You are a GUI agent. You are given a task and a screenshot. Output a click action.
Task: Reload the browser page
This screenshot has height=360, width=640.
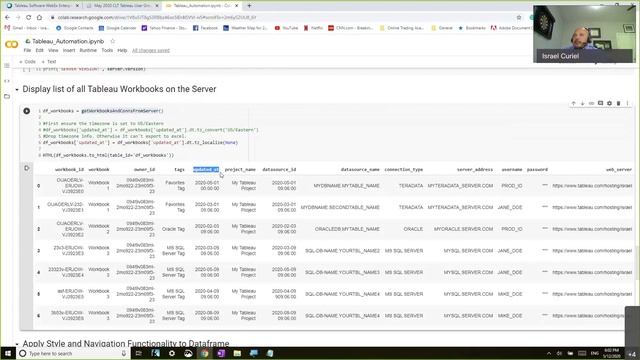coord(28,18)
